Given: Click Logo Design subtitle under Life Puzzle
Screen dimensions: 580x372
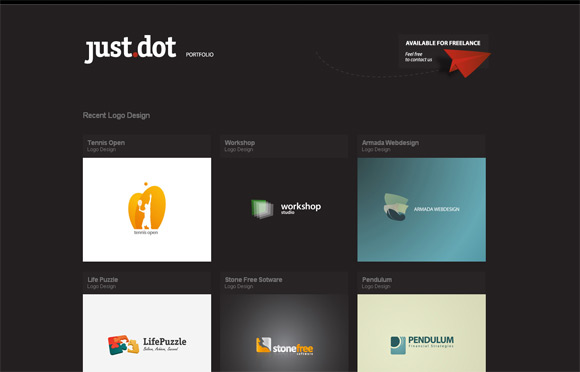Looking at the screenshot, I should (x=101, y=286).
